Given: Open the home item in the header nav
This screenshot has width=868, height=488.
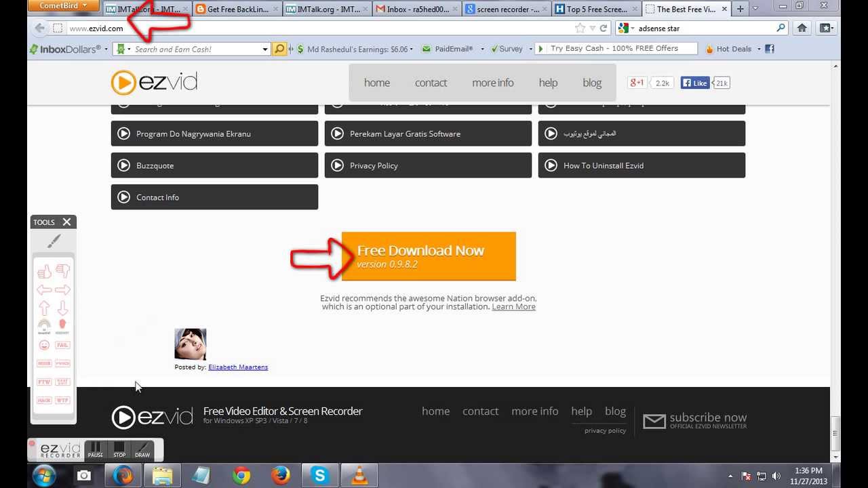Looking at the screenshot, I should [x=376, y=83].
